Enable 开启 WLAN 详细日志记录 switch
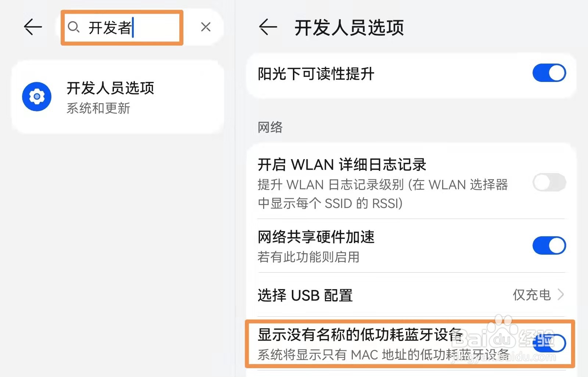This screenshot has width=588, height=377. [549, 182]
